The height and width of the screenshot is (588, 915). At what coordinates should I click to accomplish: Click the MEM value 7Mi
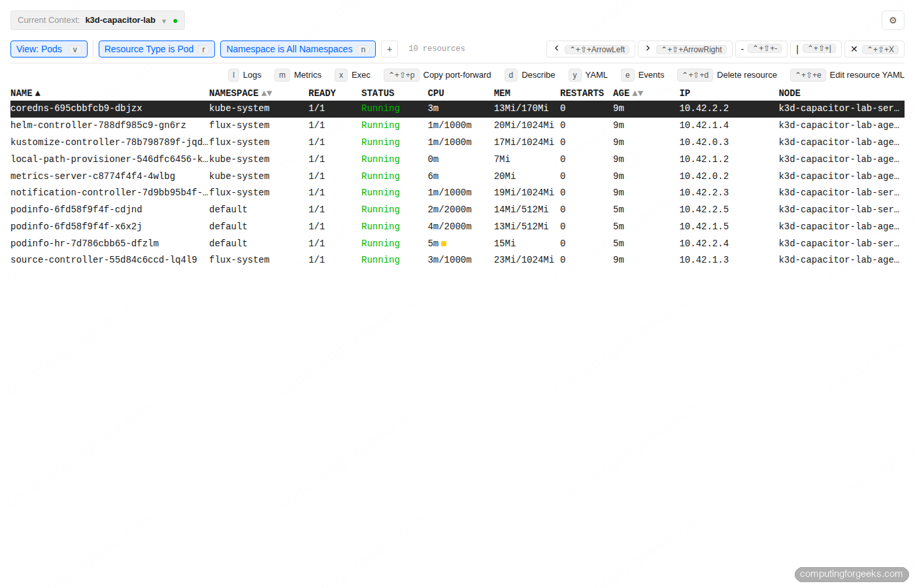point(502,159)
